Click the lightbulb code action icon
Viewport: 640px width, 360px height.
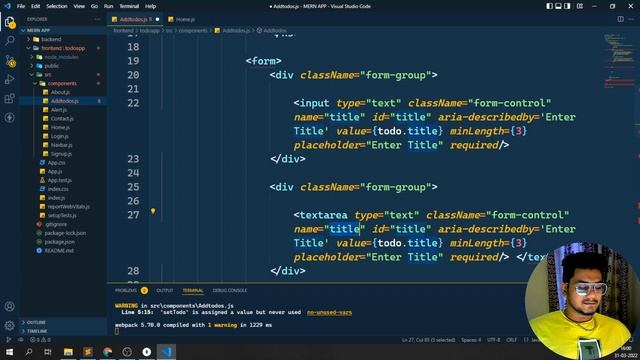[153, 211]
